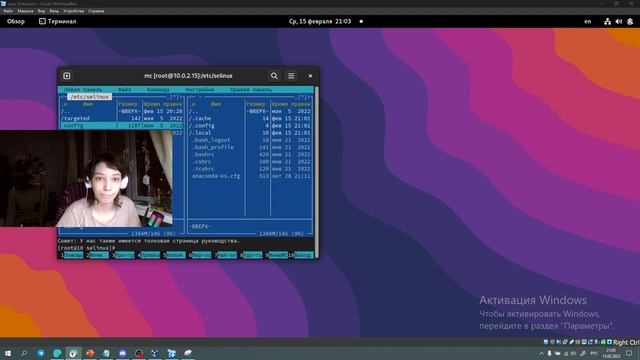
Task: Open GNOME 'Обзор' activities overview
Action: [x=16, y=21]
